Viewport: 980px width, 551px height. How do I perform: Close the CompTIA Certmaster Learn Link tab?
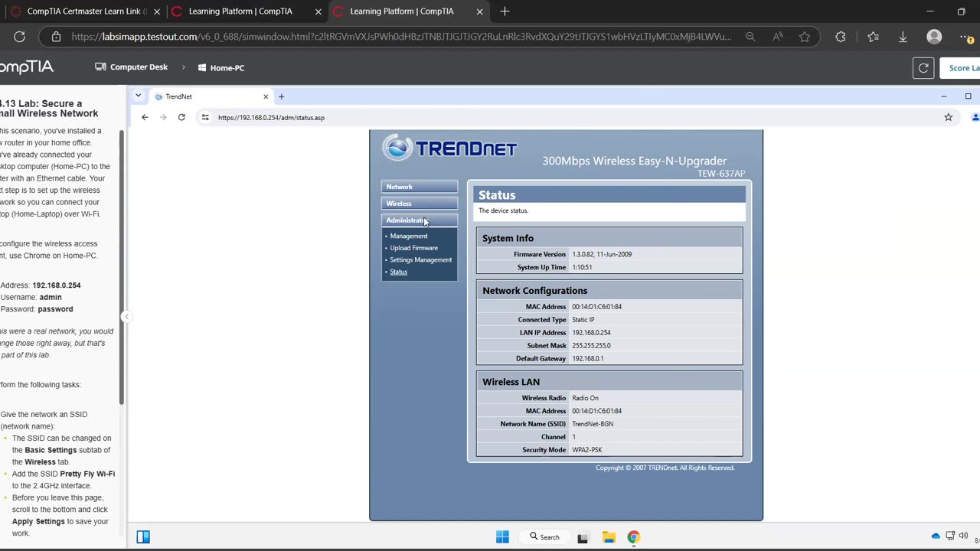[157, 11]
